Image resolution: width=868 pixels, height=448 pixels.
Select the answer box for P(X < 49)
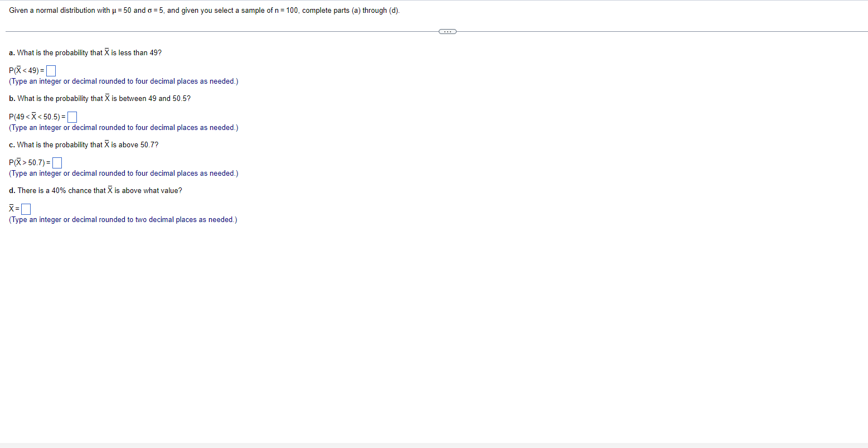[x=51, y=70]
